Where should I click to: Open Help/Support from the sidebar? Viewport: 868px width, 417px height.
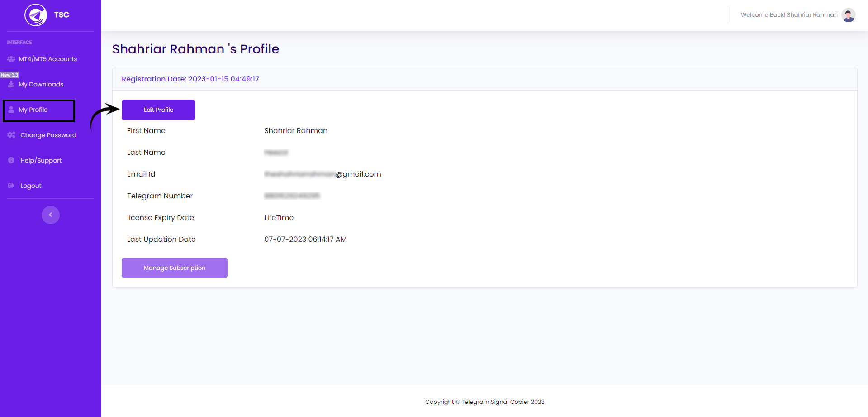(x=41, y=160)
